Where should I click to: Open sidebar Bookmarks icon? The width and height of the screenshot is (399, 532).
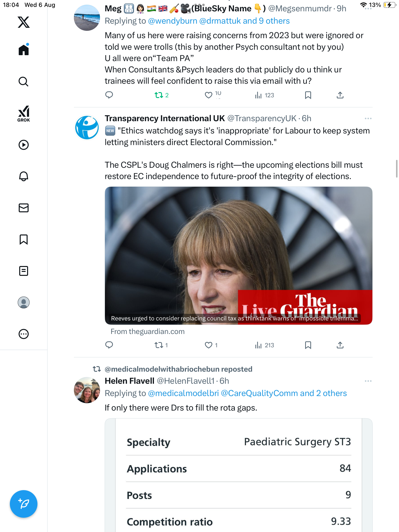24,239
